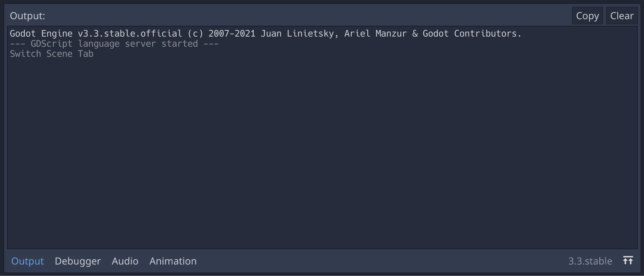Copy the output log contents
This screenshot has width=644, height=276.
point(587,16)
